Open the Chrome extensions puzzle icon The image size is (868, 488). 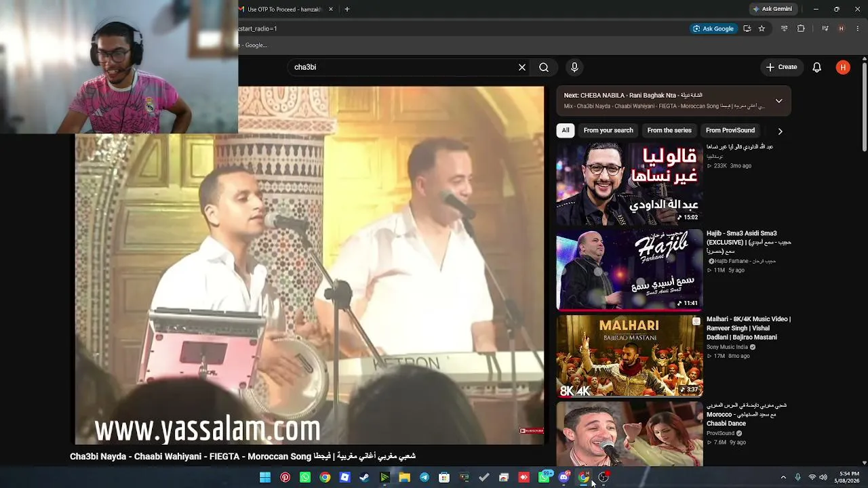point(801,28)
